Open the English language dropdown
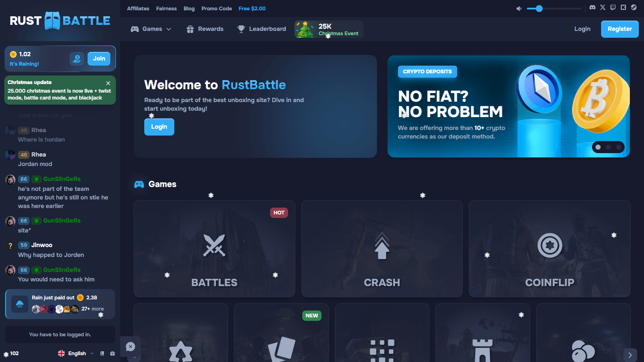Image resolution: width=644 pixels, height=362 pixels. [76, 353]
